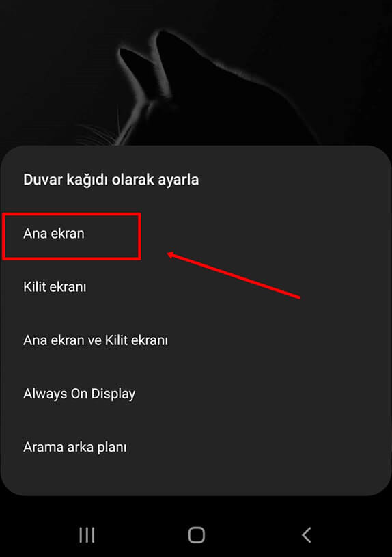Viewport: 392px width, 557px height.
Task: Choose Kilit ekranı option
Action: click(x=55, y=287)
